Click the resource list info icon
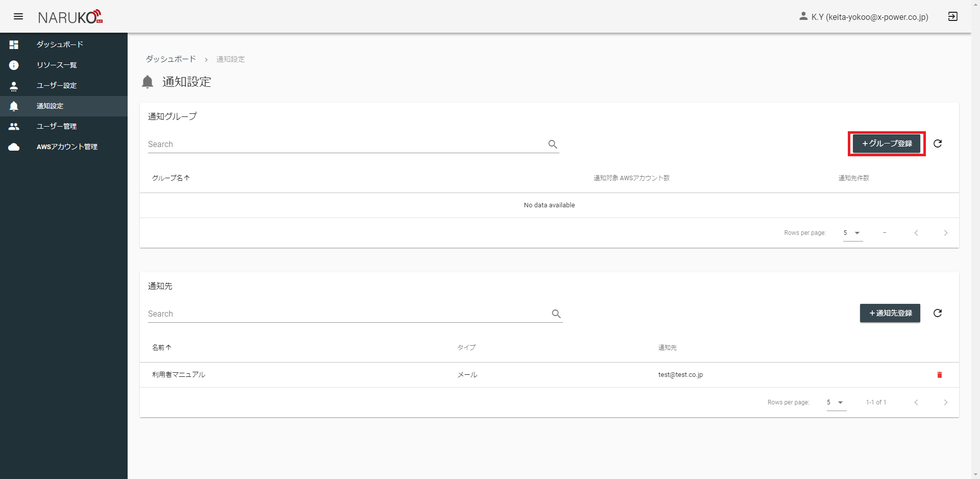 (x=14, y=65)
